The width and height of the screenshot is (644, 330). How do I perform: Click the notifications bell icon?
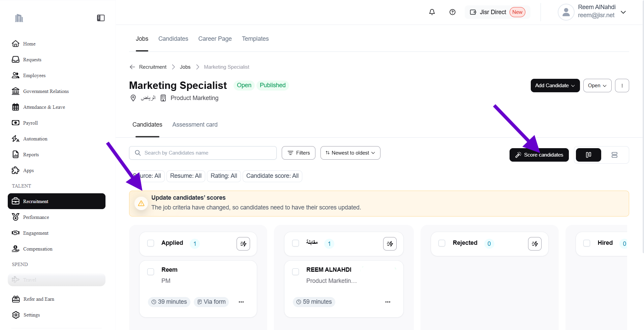[x=432, y=12]
